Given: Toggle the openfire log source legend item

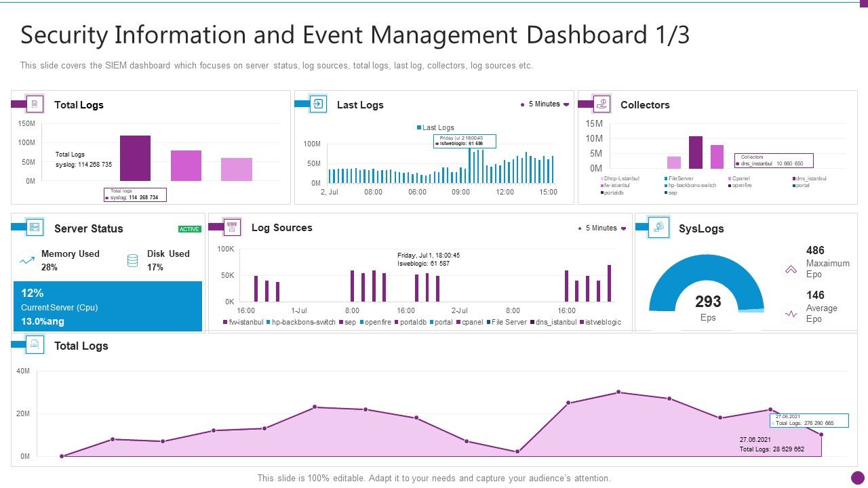Looking at the screenshot, I should [x=377, y=322].
